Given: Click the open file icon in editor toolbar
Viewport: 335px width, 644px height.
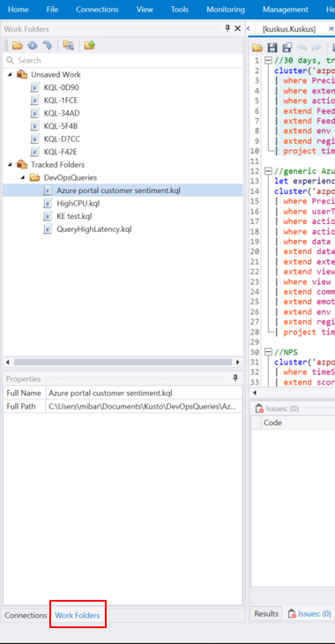Looking at the screenshot, I should click(x=257, y=48).
